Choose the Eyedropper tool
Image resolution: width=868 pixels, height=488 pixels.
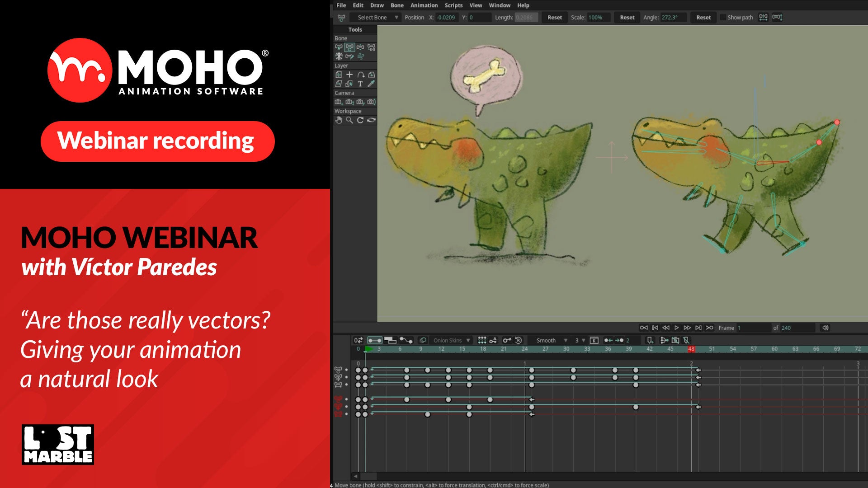point(371,84)
